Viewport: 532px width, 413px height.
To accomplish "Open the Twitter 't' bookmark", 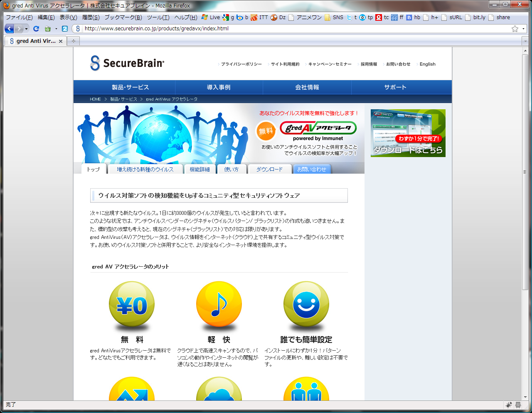I will click(352, 17).
